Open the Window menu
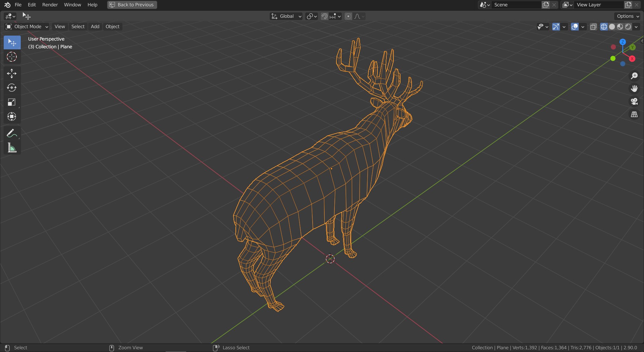Screen dimensions: 644x352 click(x=72, y=5)
